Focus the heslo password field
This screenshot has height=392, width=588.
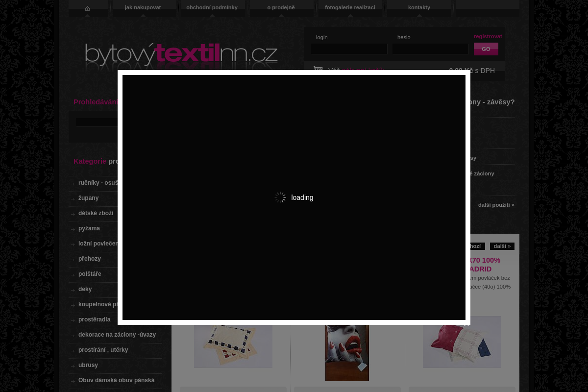[x=430, y=49]
